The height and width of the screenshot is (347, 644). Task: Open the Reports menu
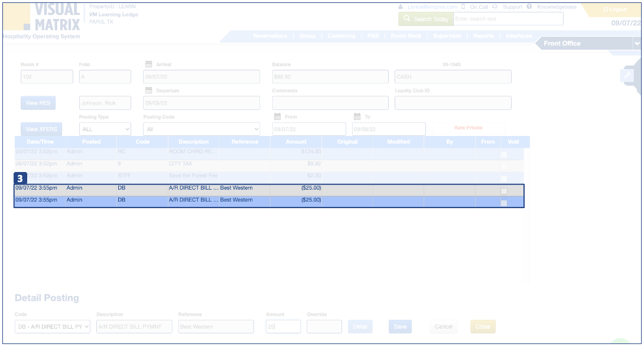[x=483, y=36]
